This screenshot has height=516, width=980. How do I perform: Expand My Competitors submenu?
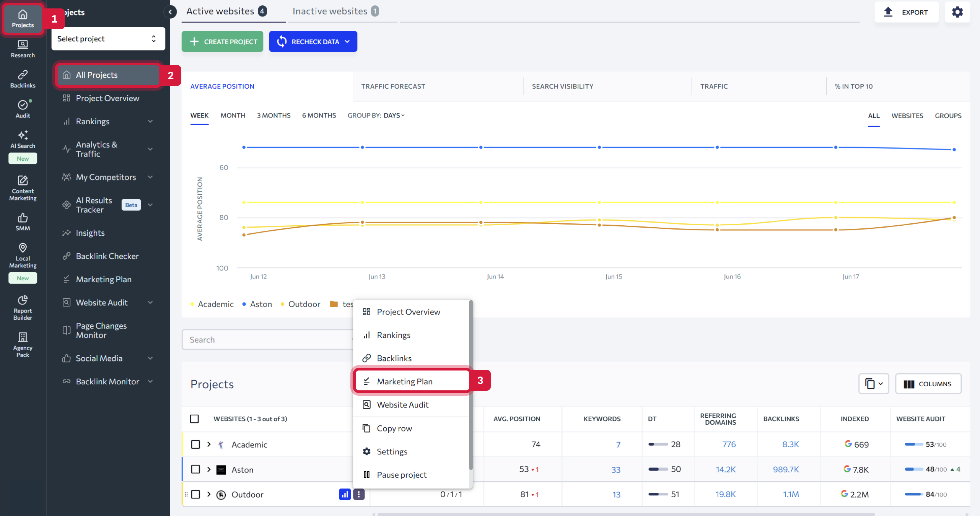[150, 177]
